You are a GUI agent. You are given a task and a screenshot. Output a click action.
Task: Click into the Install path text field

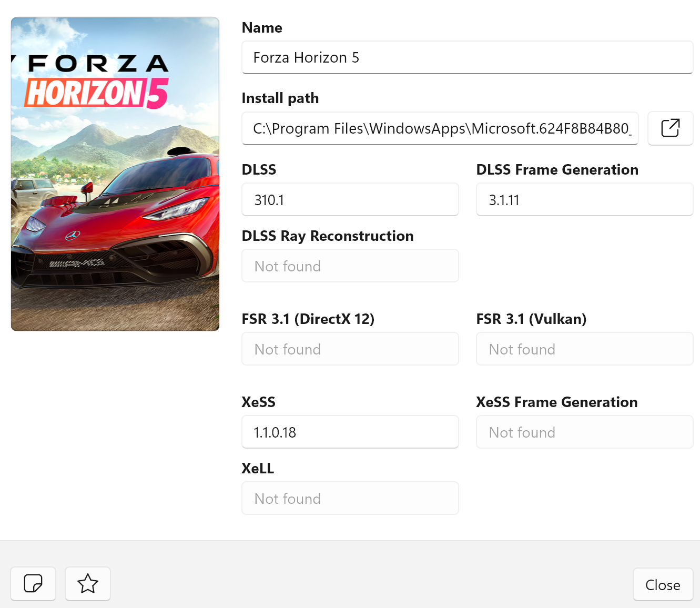coord(440,128)
